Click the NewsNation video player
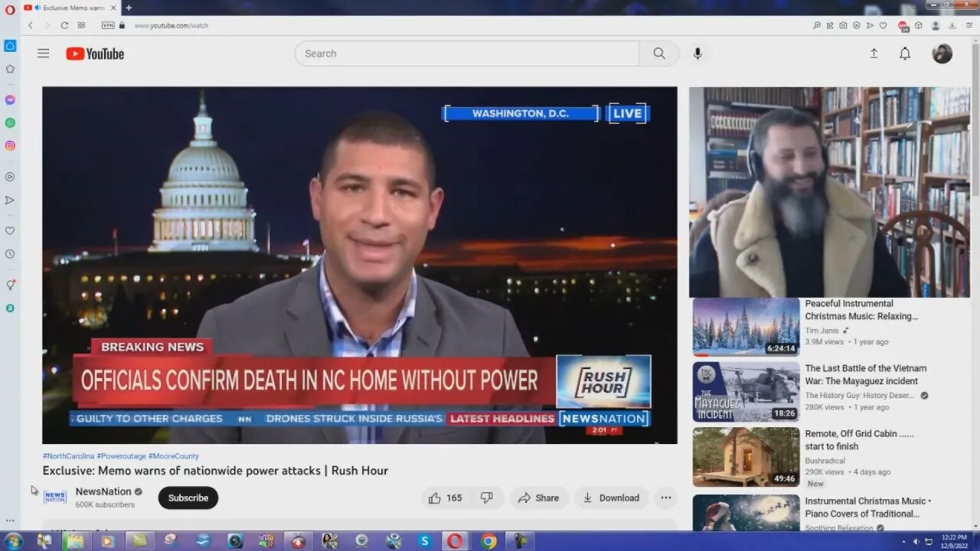 pos(360,265)
